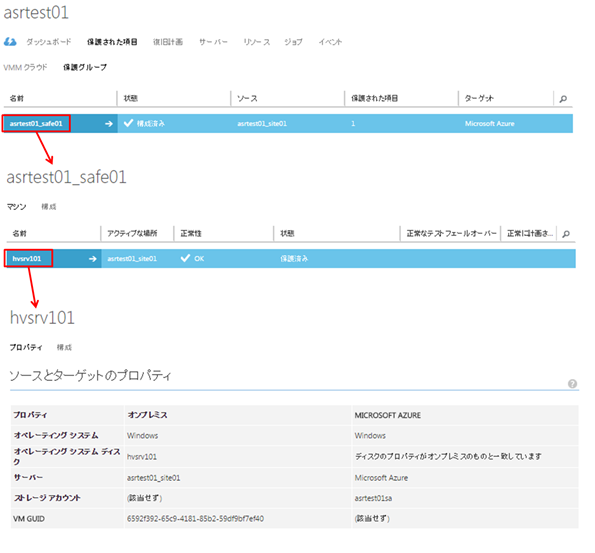Click arrow icon next to hvsrv101

[93, 259]
